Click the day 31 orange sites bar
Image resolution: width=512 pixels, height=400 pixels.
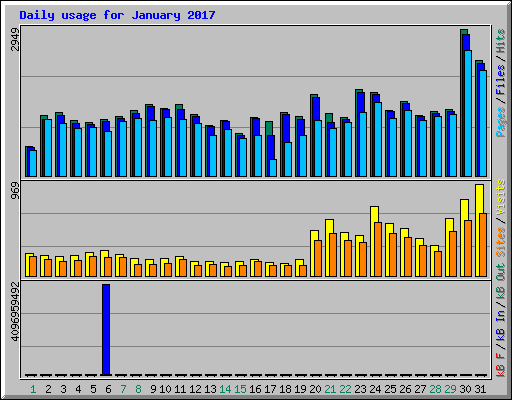tap(483, 245)
